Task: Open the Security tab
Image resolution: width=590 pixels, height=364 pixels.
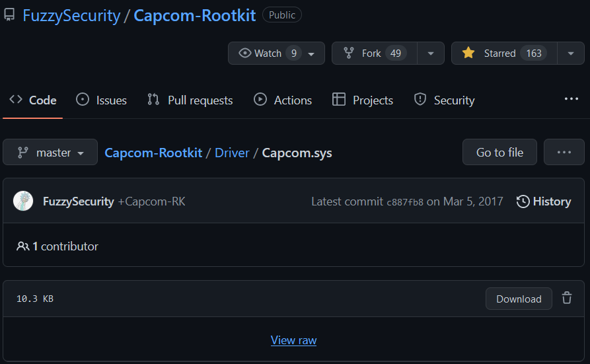Action: point(445,100)
